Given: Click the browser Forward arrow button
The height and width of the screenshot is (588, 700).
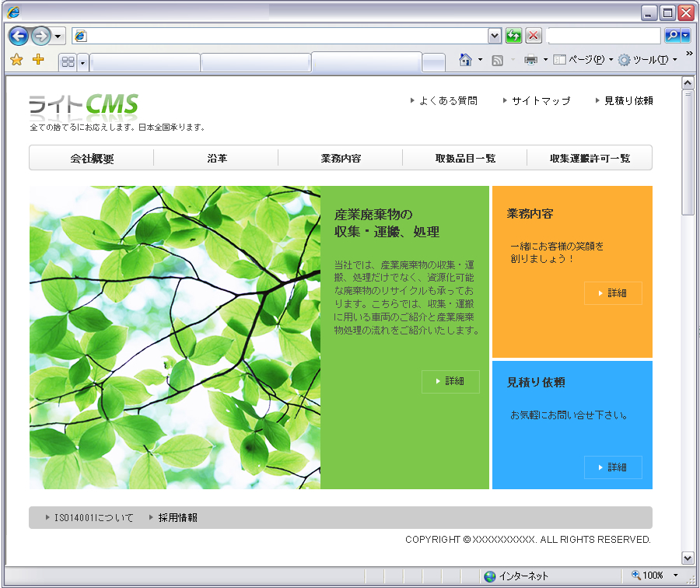Looking at the screenshot, I should pos(40,36).
